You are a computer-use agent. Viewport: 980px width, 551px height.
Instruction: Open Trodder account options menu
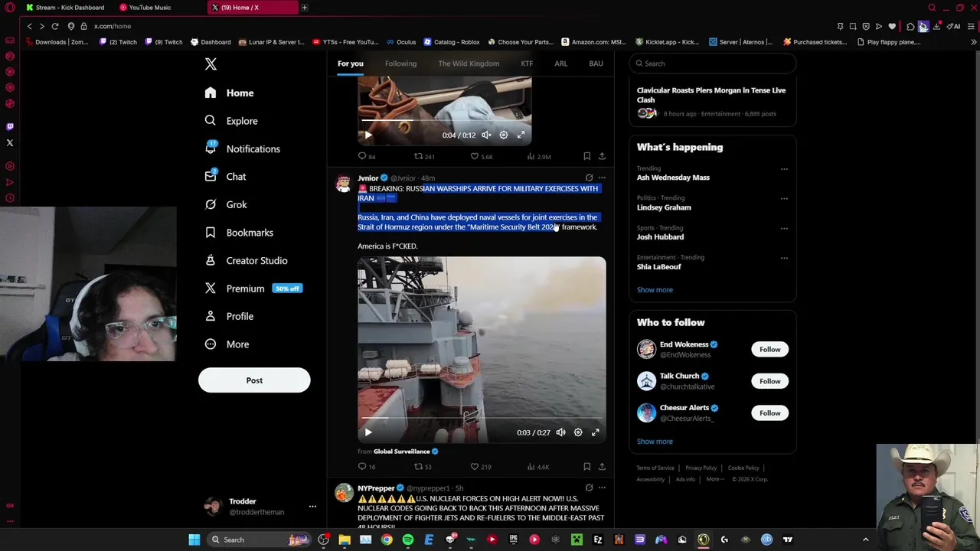coord(312,507)
